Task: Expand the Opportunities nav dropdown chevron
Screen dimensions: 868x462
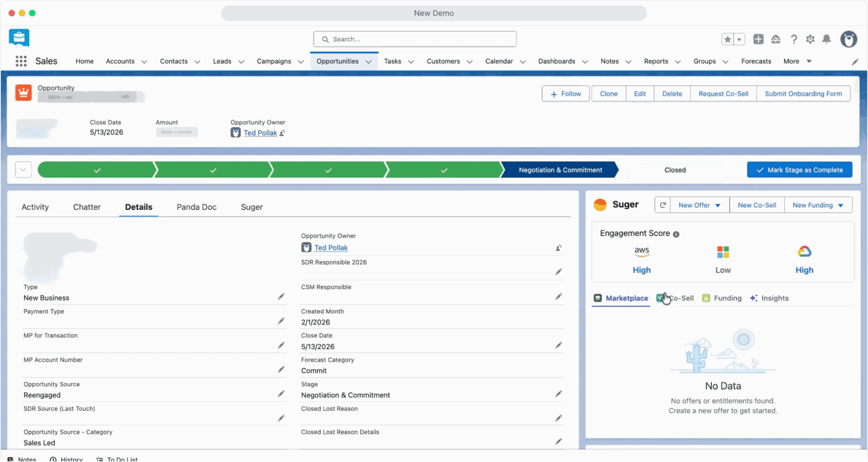Action: pos(368,62)
